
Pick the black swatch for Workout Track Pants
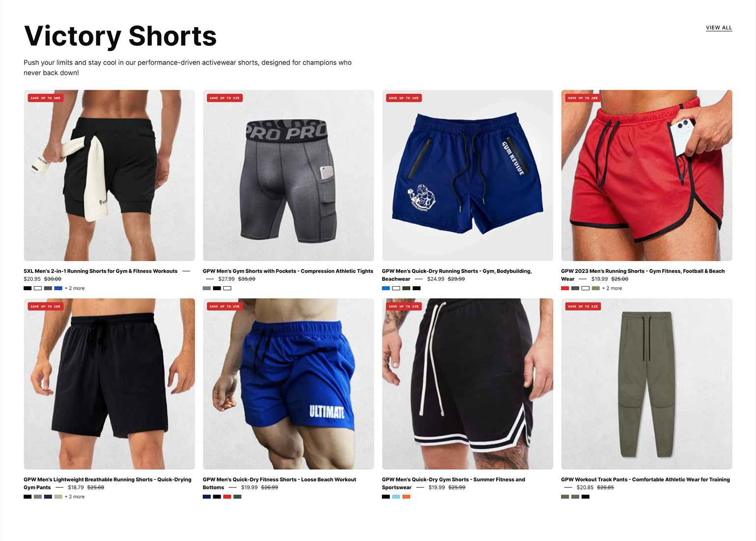coord(585,497)
